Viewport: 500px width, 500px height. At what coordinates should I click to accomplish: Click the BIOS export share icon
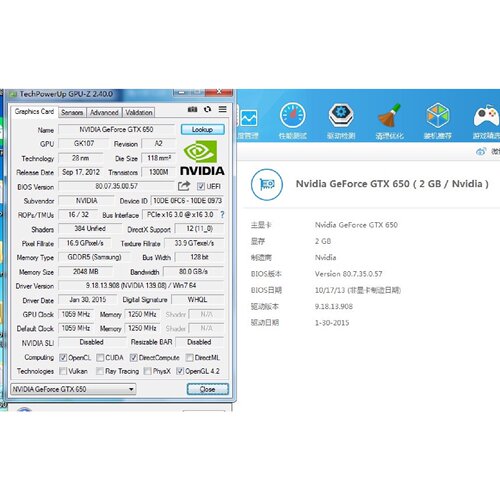point(184,186)
